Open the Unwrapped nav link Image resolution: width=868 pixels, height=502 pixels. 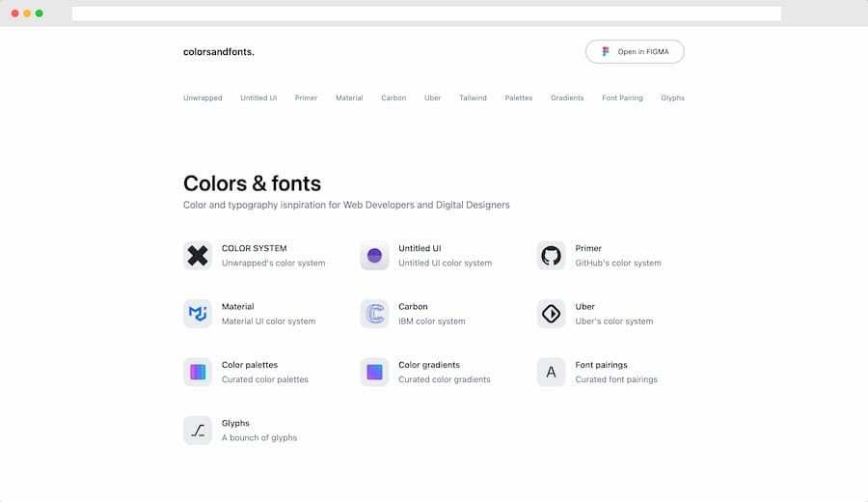click(x=203, y=98)
